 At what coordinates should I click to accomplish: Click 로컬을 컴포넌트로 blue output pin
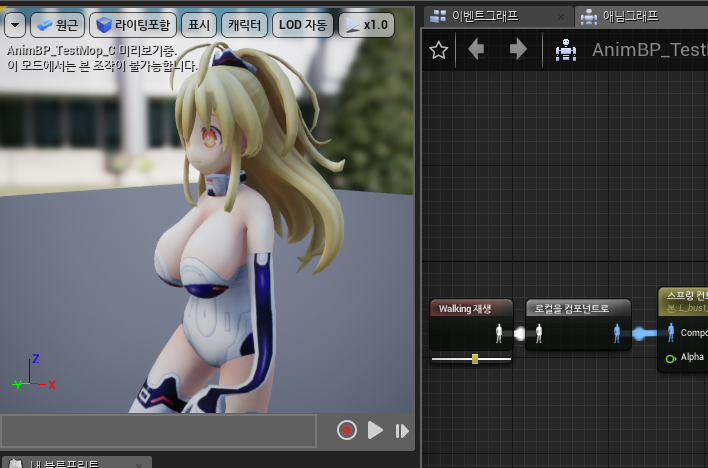[x=617, y=333]
